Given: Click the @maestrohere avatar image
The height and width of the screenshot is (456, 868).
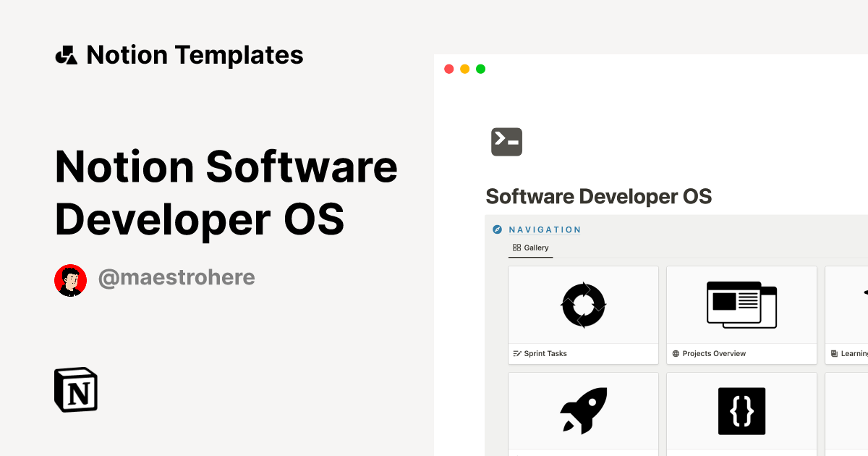Looking at the screenshot, I should click(x=70, y=279).
